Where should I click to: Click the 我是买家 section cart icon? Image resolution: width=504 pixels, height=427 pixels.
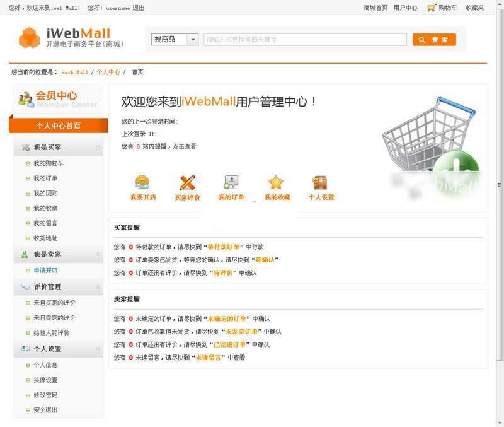point(25,148)
